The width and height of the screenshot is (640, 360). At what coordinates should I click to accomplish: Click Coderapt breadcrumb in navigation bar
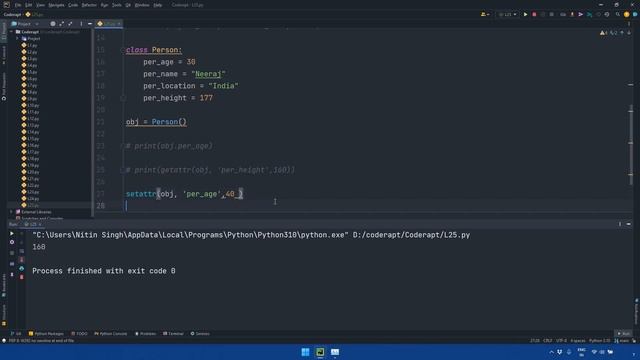click(12, 14)
